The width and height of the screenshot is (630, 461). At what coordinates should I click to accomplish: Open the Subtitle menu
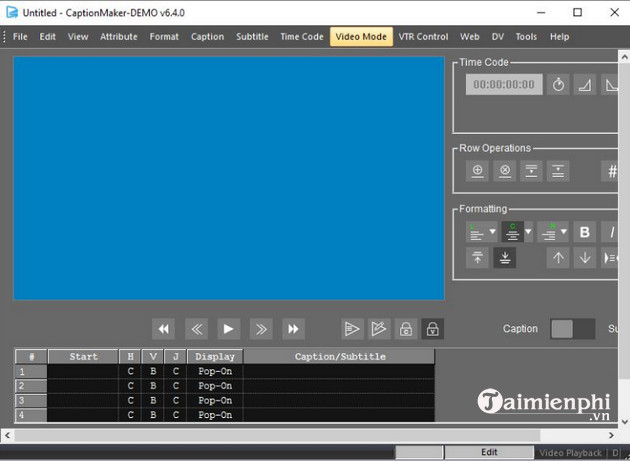252,37
